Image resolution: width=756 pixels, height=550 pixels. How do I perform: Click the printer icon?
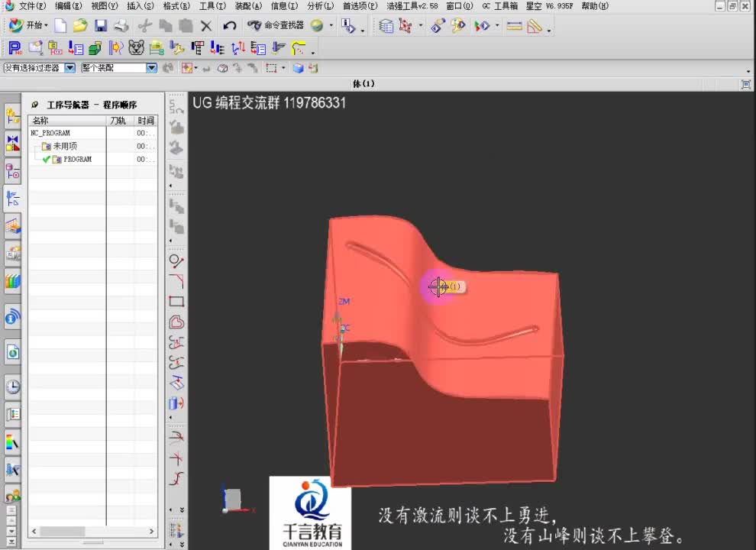[121, 25]
